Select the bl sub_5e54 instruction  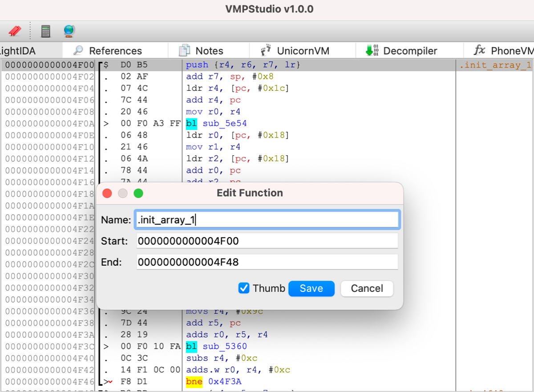tap(216, 123)
